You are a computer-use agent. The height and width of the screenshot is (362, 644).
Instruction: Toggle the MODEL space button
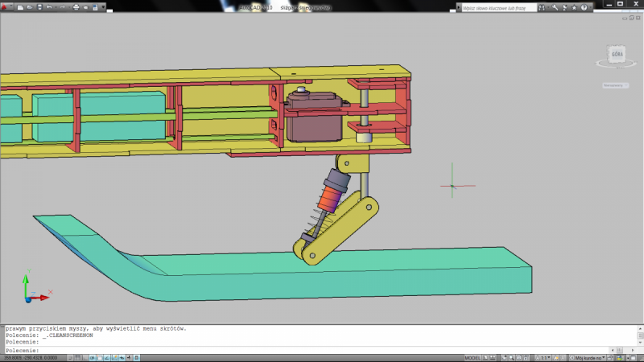pos(474,357)
